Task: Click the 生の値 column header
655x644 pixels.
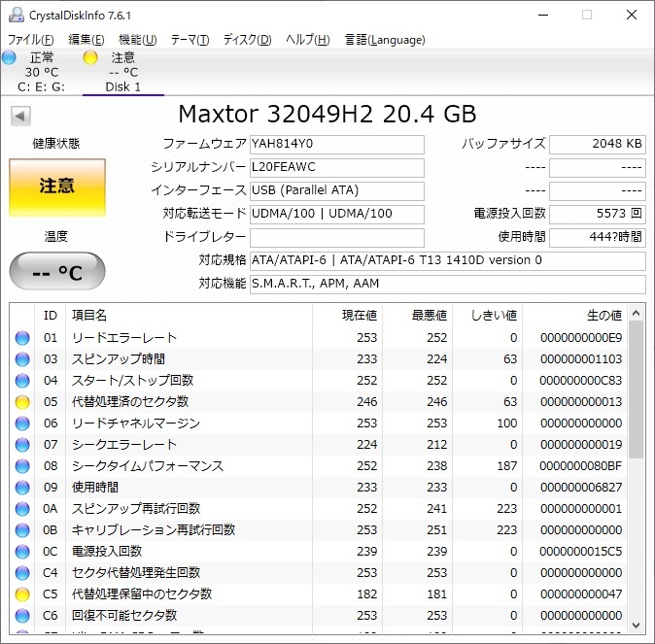Action: (574, 316)
